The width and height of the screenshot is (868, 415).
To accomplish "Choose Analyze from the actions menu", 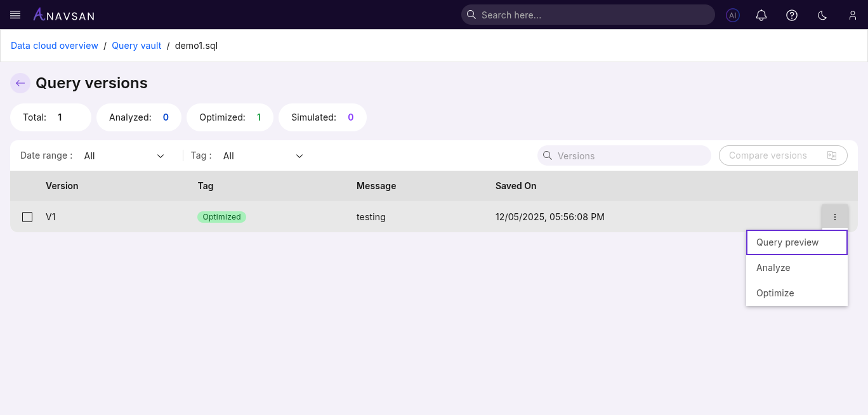I will [773, 267].
